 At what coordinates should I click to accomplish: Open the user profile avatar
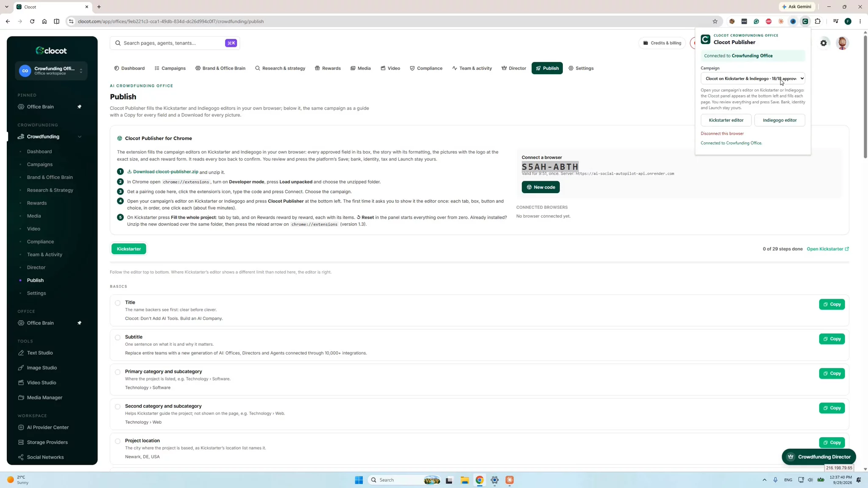coord(842,43)
